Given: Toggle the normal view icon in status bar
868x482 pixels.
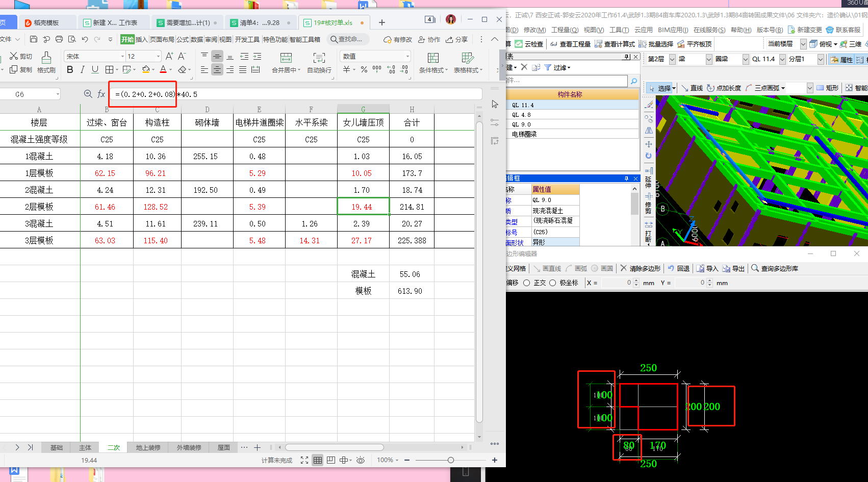Looking at the screenshot, I should click(318, 460).
